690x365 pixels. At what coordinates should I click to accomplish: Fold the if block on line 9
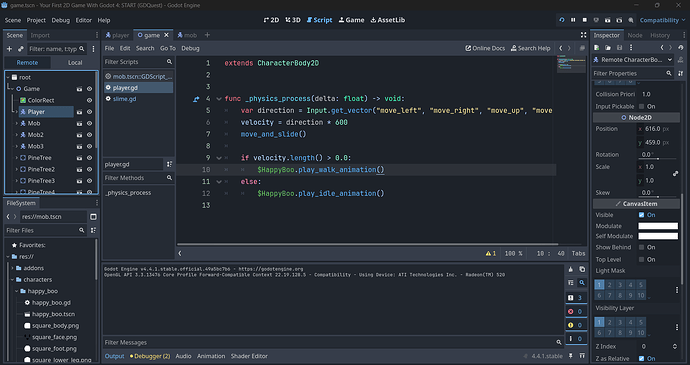tap(219, 158)
